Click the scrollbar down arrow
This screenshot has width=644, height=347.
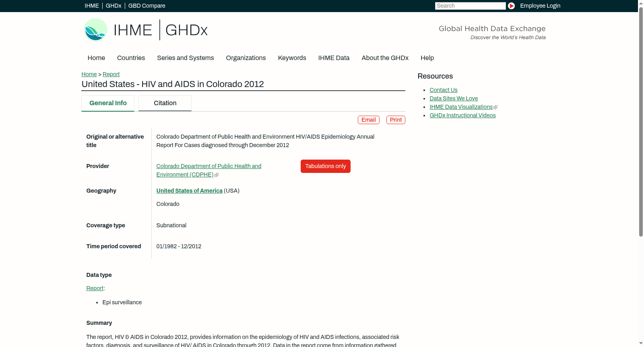coord(641,344)
